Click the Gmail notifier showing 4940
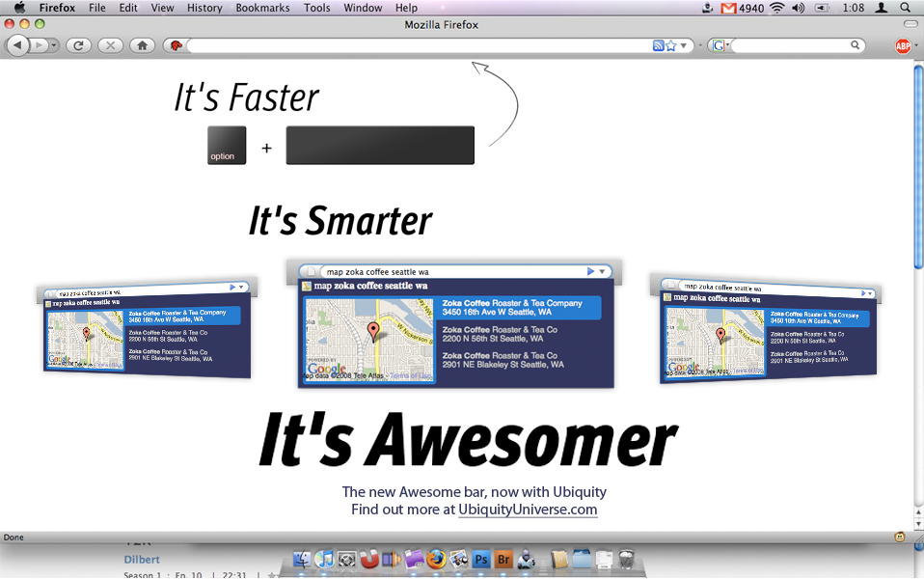Screen dimensions: 924x579 743,8
